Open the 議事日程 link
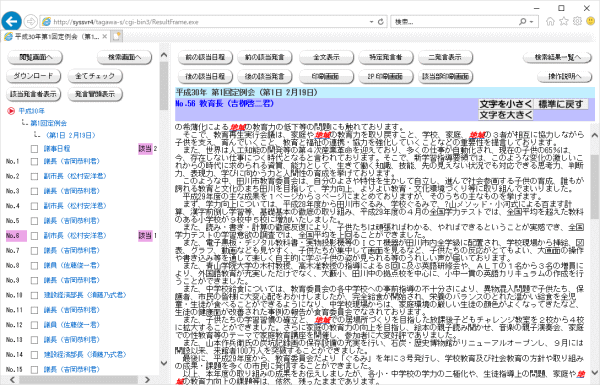 [x=57, y=149]
